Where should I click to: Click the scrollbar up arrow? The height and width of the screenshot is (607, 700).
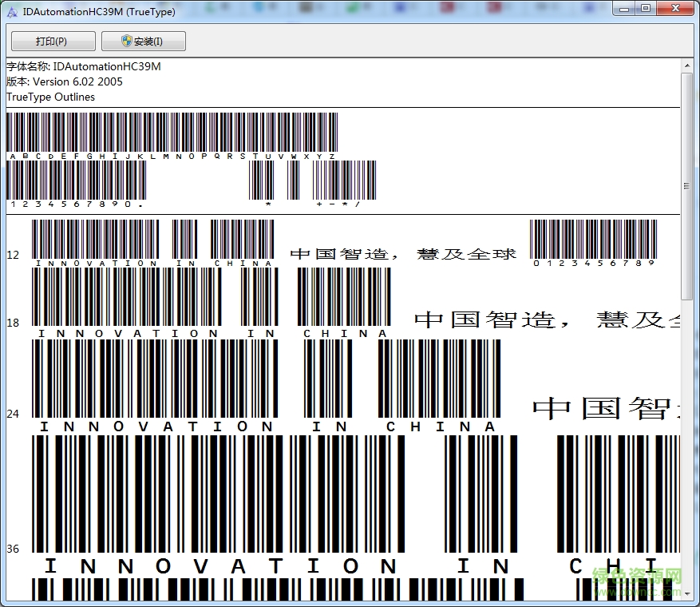(687, 66)
